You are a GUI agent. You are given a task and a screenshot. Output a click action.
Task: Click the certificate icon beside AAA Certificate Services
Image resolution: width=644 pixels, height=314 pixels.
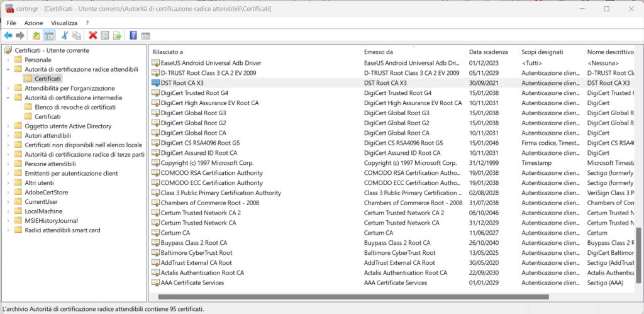(155, 283)
